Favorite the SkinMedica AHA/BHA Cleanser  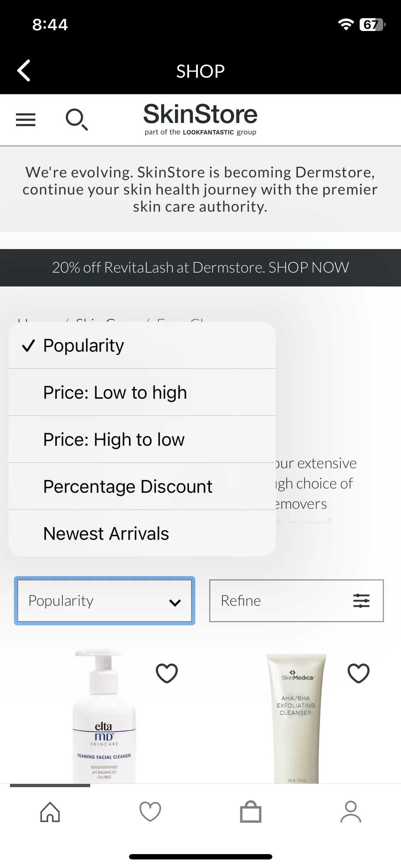point(359,673)
